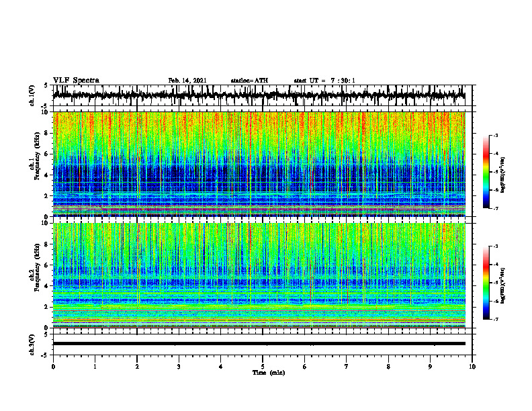
Task: Click the "-7" label on ch.1 colorbar
Action: (495, 208)
